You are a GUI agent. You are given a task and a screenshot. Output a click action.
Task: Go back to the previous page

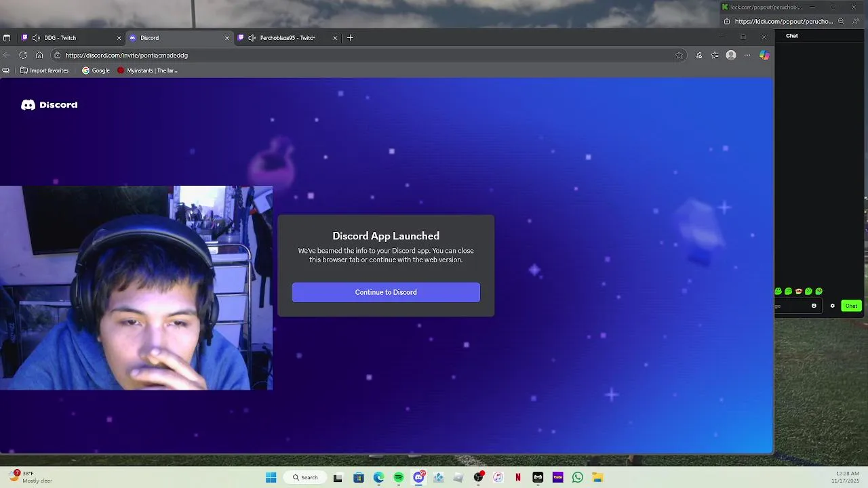pyautogui.click(x=7, y=55)
